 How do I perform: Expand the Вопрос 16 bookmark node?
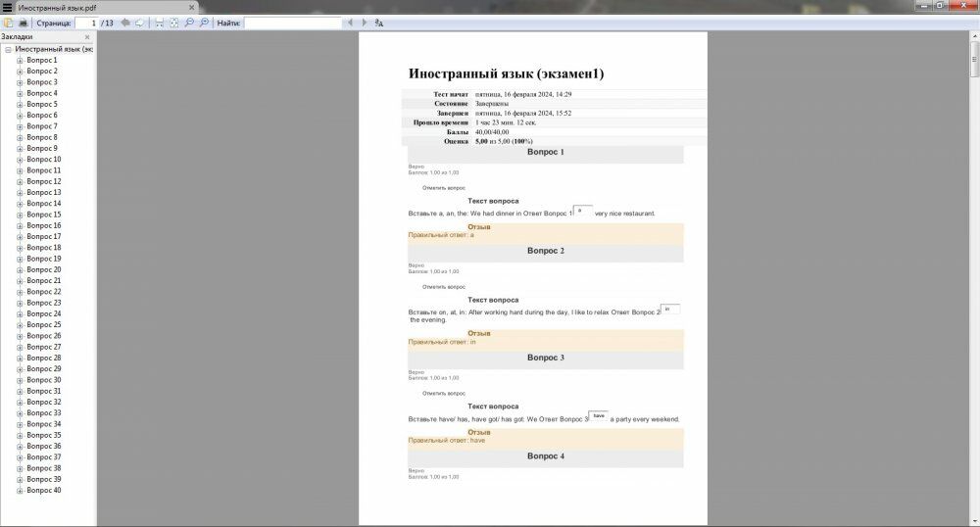20,226
